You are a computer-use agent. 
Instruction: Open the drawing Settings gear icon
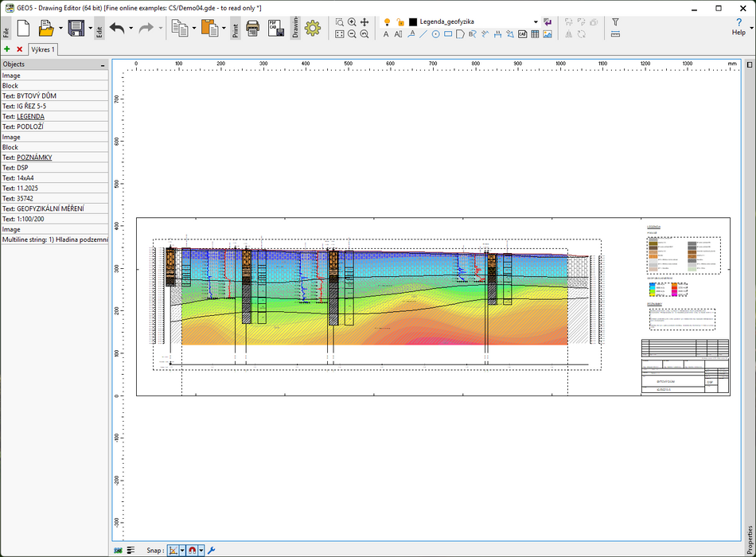313,28
